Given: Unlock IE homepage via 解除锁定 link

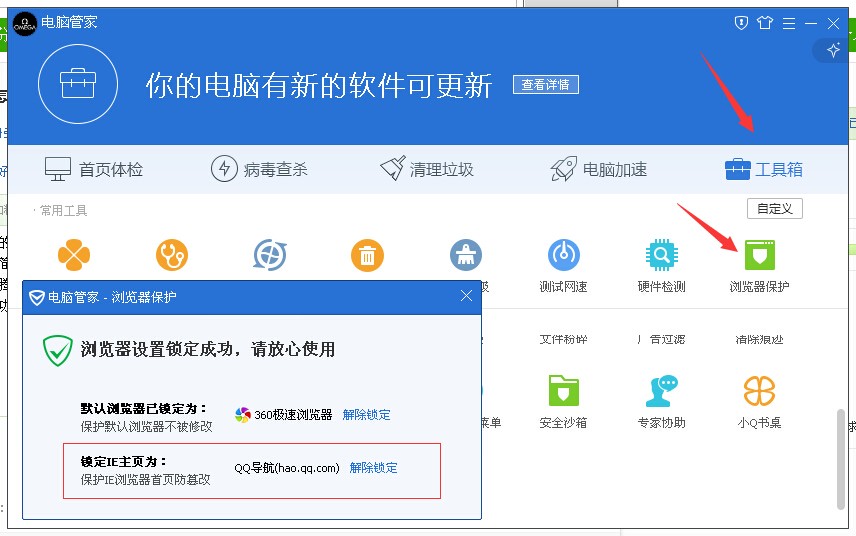Looking at the screenshot, I should [x=373, y=468].
